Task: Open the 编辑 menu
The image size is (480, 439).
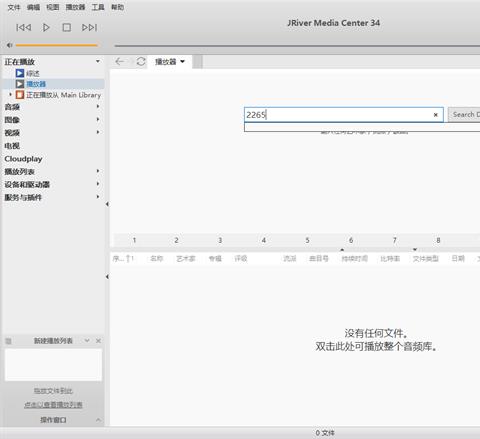Action: [x=33, y=7]
